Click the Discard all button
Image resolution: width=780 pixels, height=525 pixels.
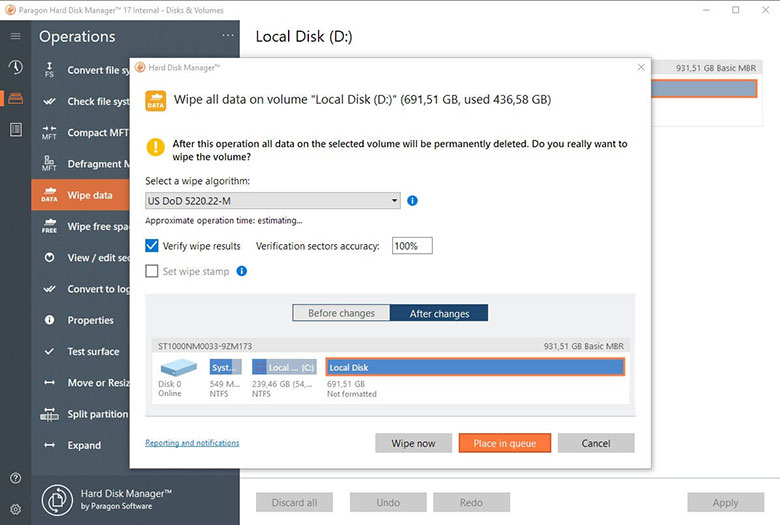(294, 502)
